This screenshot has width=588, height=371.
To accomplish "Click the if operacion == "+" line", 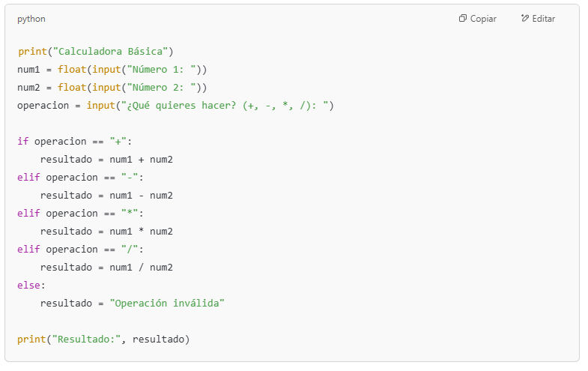I will click(x=73, y=142).
